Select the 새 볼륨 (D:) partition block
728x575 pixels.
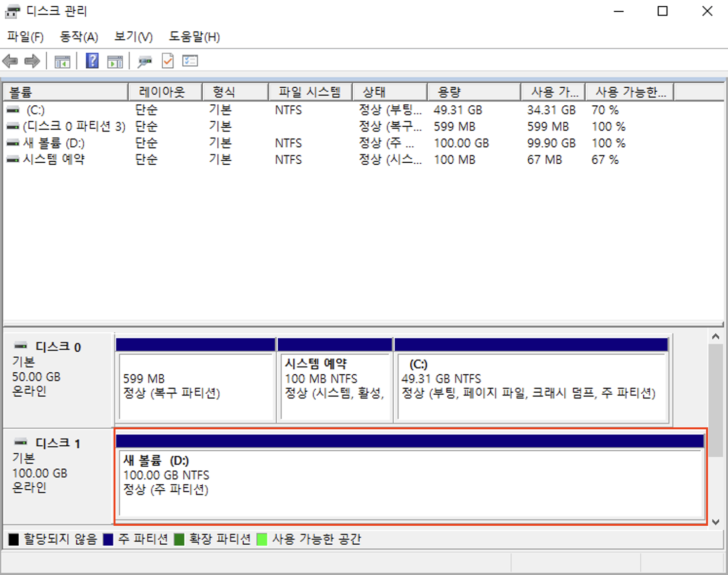(410, 477)
